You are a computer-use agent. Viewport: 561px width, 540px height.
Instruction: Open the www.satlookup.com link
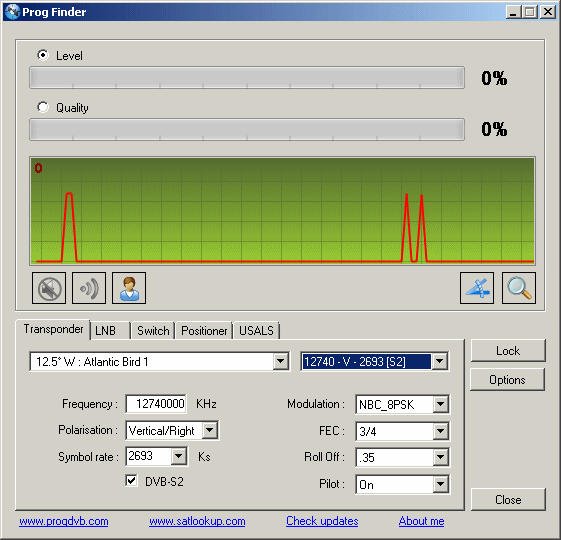pos(197,521)
